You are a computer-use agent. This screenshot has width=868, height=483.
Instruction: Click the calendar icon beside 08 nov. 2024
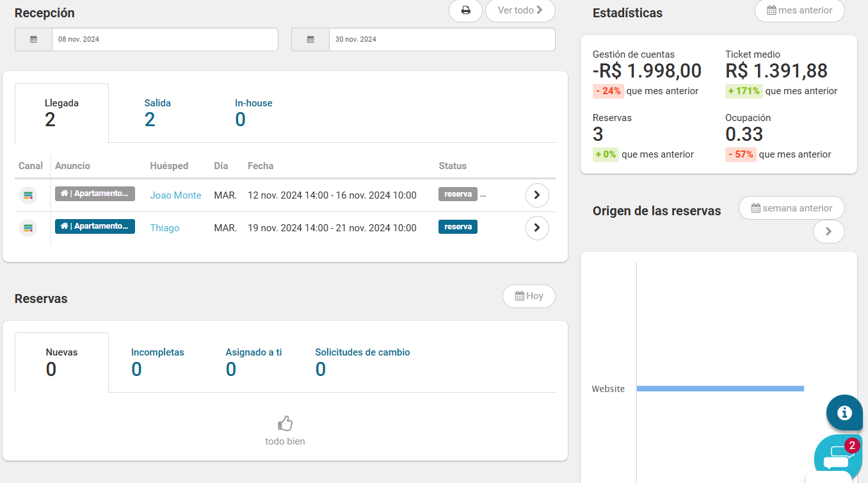click(34, 39)
